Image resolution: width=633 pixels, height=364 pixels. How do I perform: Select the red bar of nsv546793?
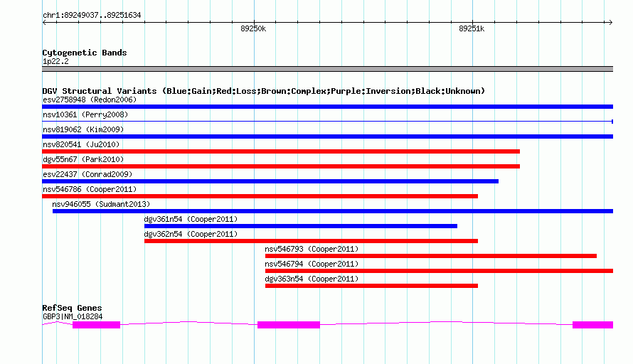click(x=431, y=256)
